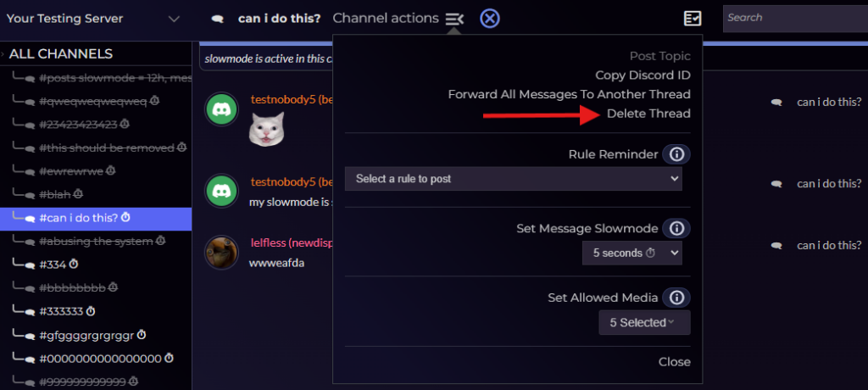Select Forward All Messages To Another Thread

pos(569,94)
